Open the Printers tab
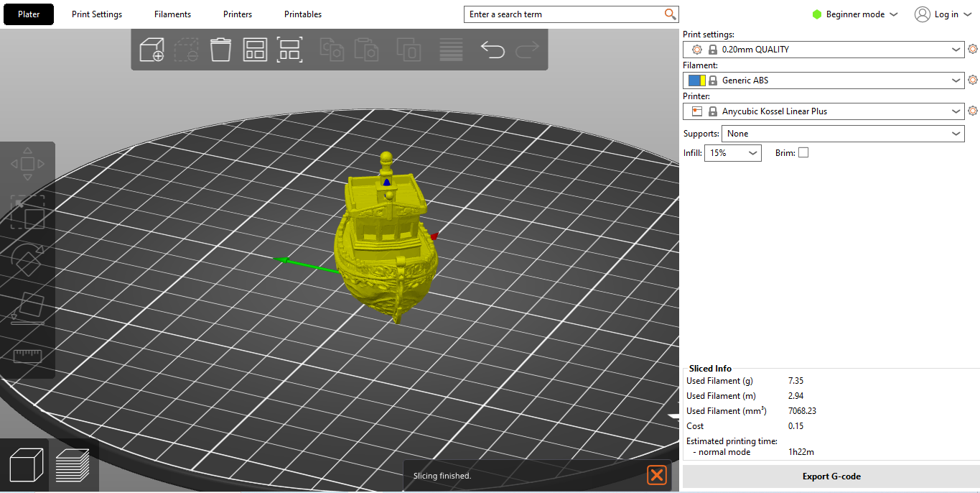This screenshot has width=980, height=493. [238, 14]
